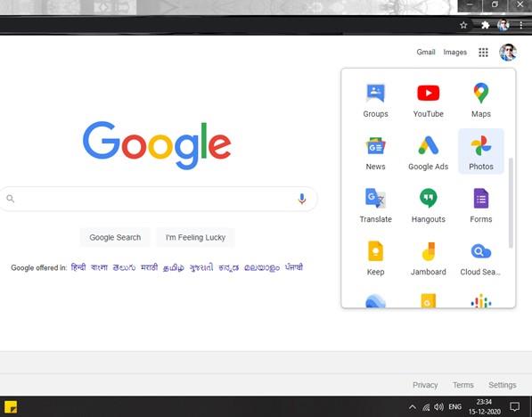
Task: Switch Google to Bengali (বাংলা)
Action: click(x=99, y=267)
